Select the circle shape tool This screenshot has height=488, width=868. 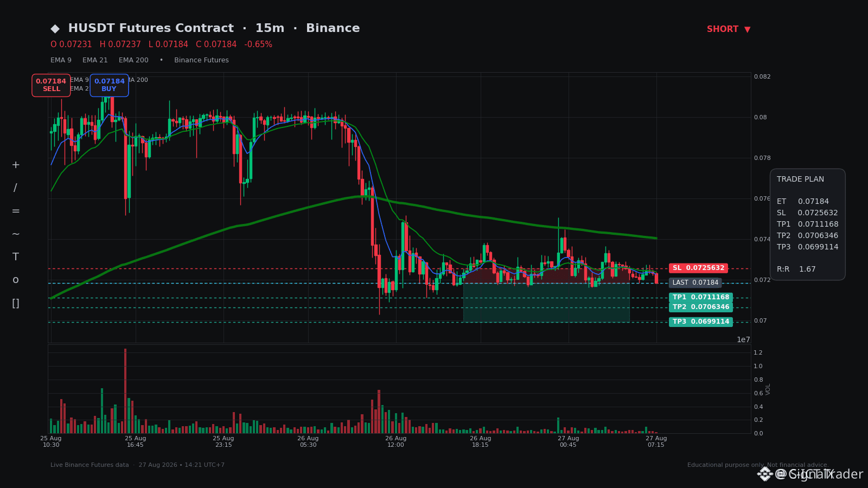[x=16, y=280]
